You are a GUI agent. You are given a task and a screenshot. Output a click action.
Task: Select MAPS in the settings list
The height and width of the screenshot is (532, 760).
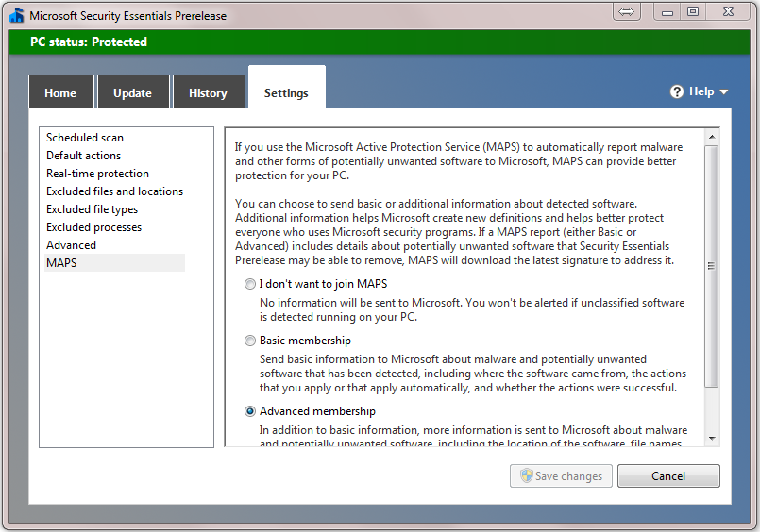(114, 263)
